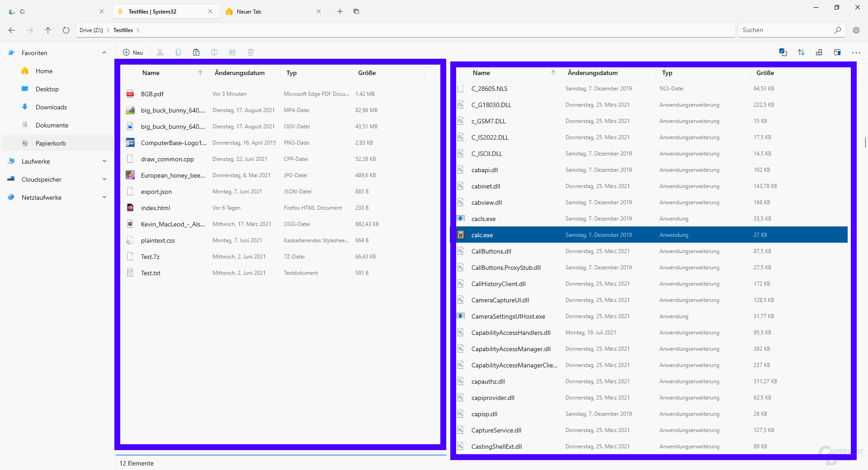
Task: Open the tab actions icon next to plus
Action: [x=356, y=11]
